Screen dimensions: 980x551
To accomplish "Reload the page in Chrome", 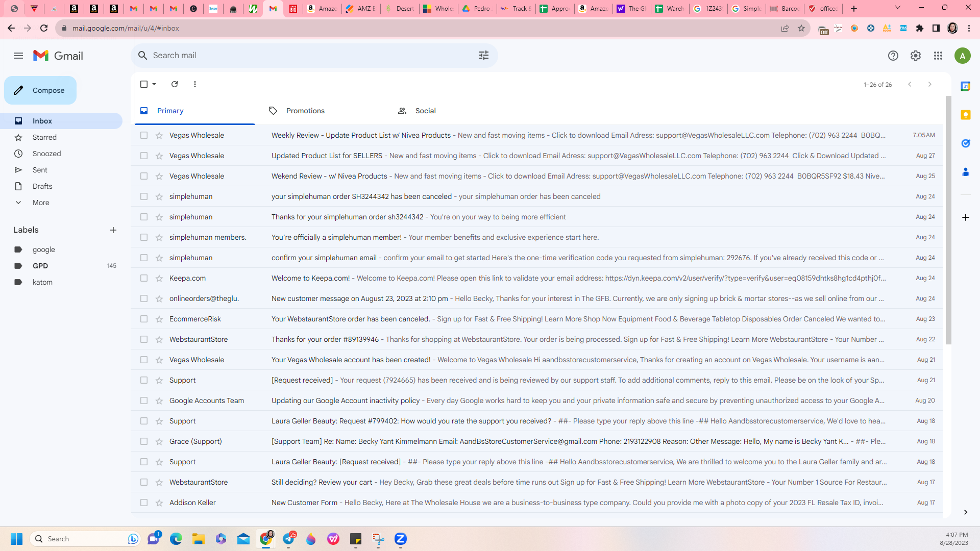I will click(44, 28).
